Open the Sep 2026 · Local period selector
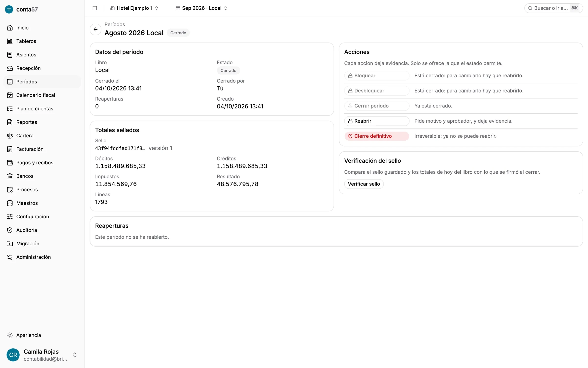This screenshot has height=368, width=588. [202, 8]
